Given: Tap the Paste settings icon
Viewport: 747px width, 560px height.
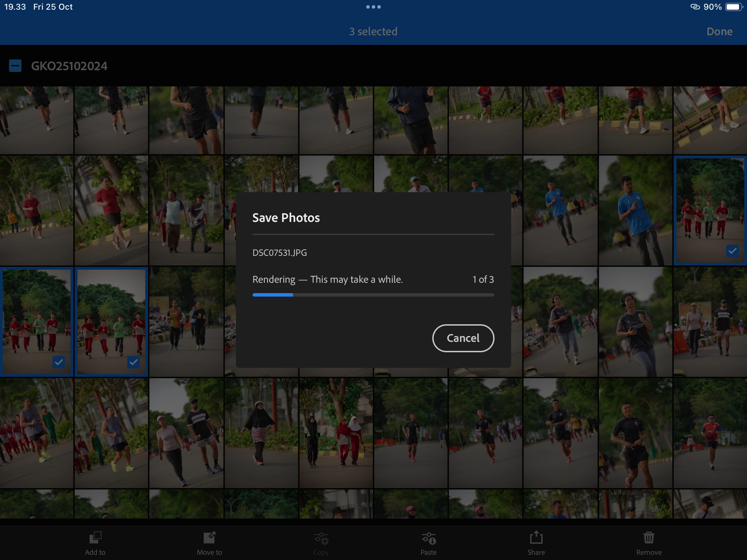Looking at the screenshot, I should [428, 539].
